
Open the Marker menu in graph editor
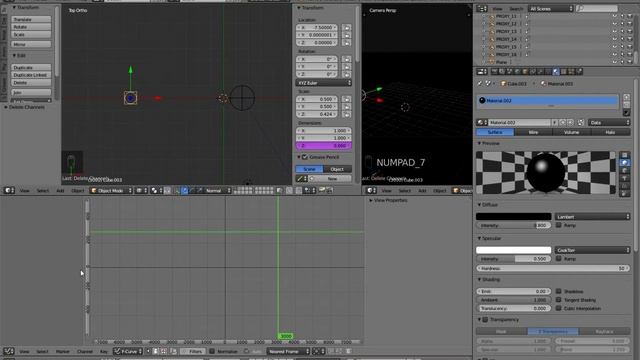pyautogui.click(x=62, y=351)
